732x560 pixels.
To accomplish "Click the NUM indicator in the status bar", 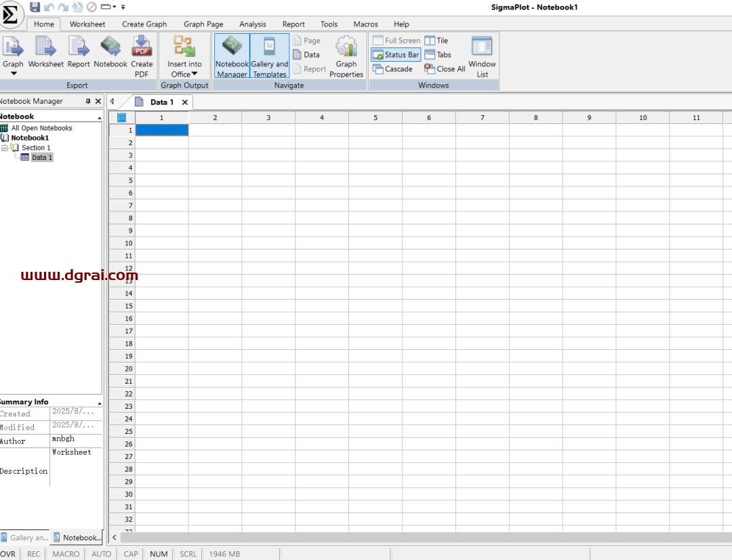I will tap(159, 554).
